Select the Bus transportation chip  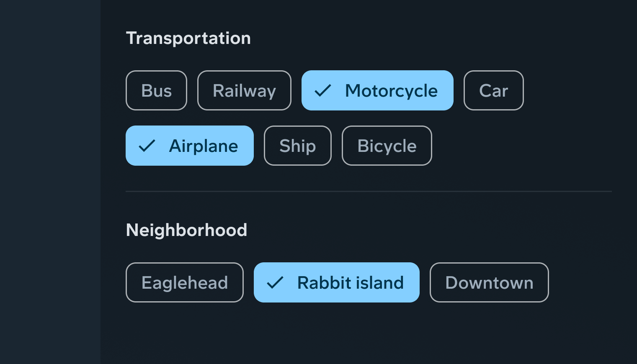156,91
